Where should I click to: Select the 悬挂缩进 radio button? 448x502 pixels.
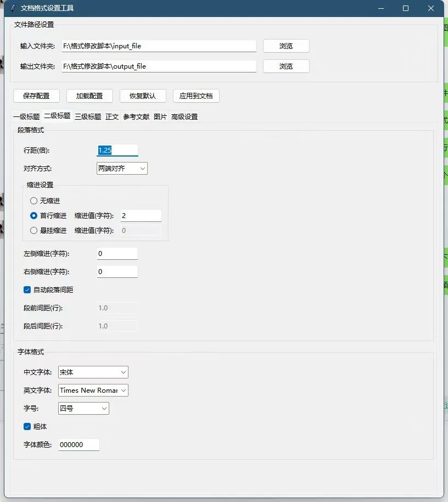pos(33,230)
